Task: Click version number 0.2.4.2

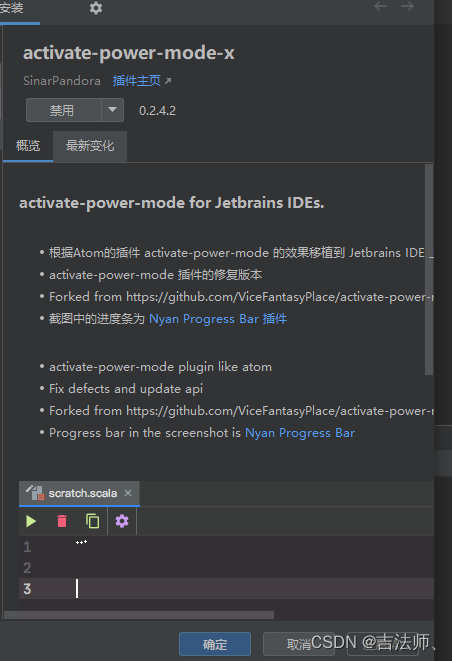Action: pyautogui.click(x=157, y=111)
